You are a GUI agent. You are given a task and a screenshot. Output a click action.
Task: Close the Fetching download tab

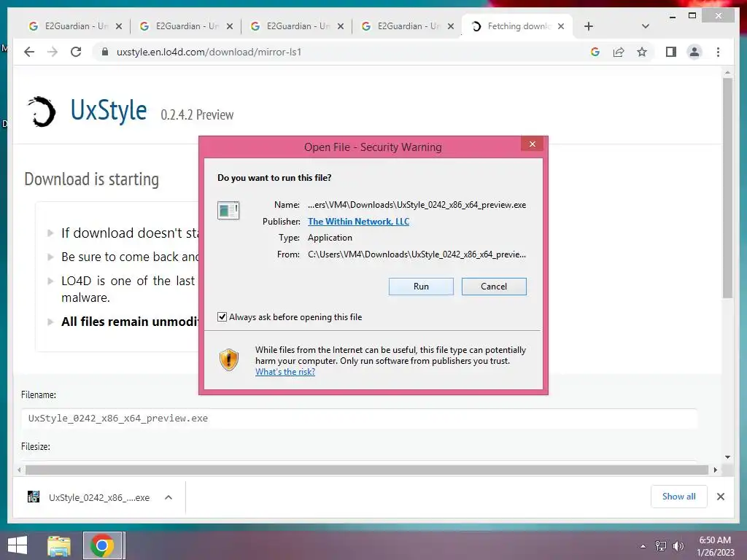[x=561, y=26]
